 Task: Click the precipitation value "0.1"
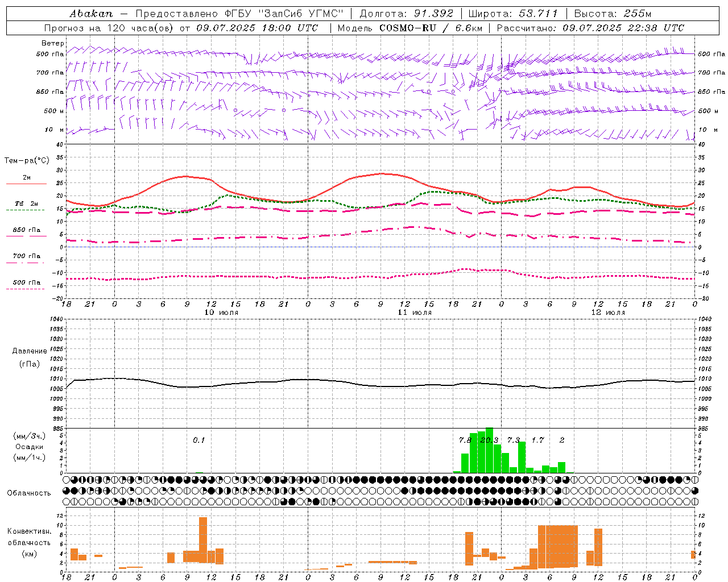click(x=198, y=440)
